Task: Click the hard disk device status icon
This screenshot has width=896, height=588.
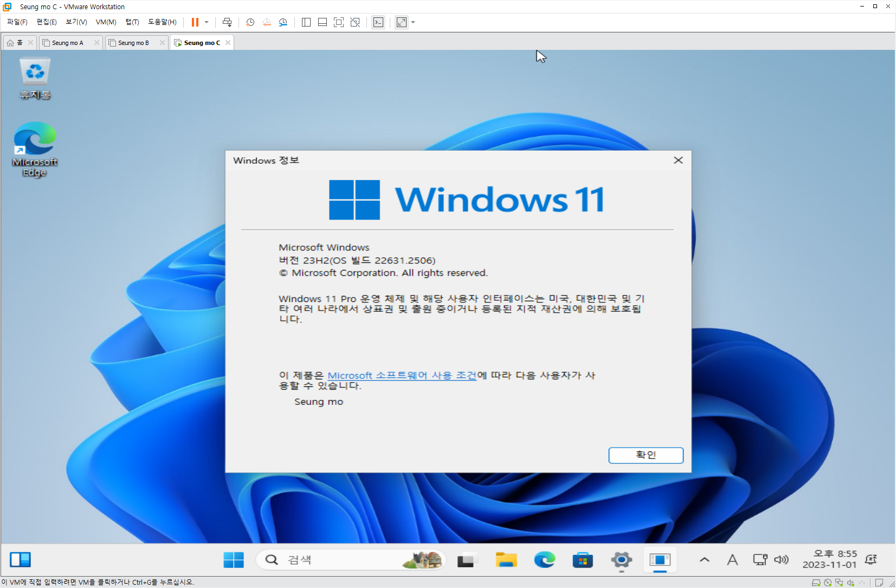Action: coord(816,583)
